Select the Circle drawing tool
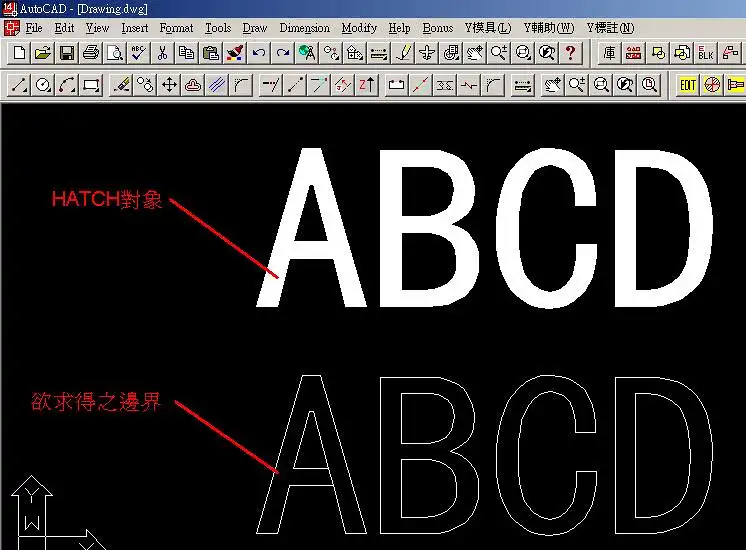The height and width of the screenshot is (550, 746). [43, 85]
